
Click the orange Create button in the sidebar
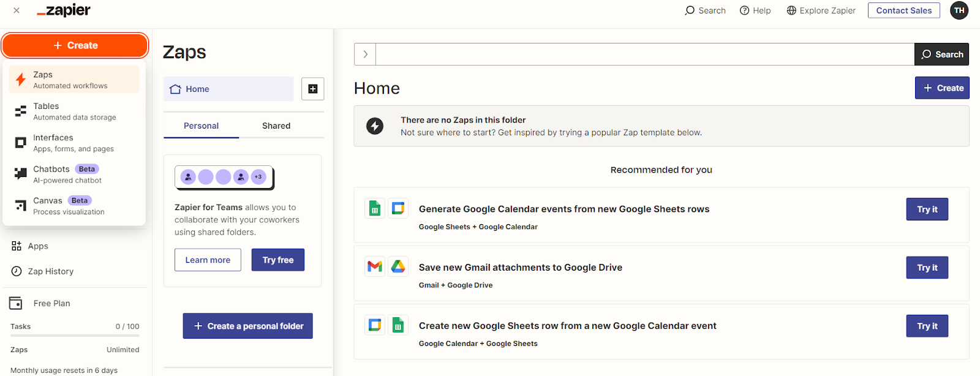[x=75, y=45]
